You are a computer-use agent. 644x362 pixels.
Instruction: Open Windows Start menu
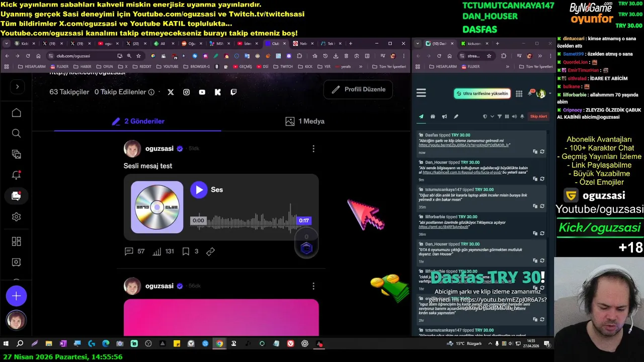pyautogui.click(x=6, y=344)
